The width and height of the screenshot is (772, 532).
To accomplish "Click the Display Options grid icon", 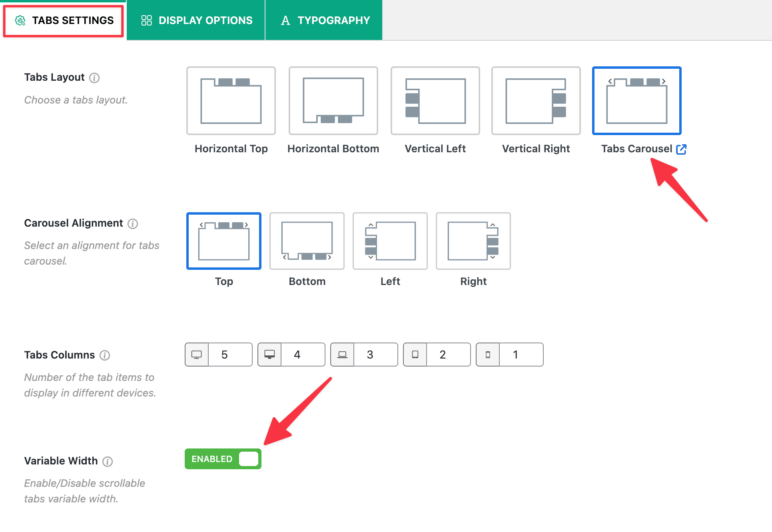I will tap(147, 20).
